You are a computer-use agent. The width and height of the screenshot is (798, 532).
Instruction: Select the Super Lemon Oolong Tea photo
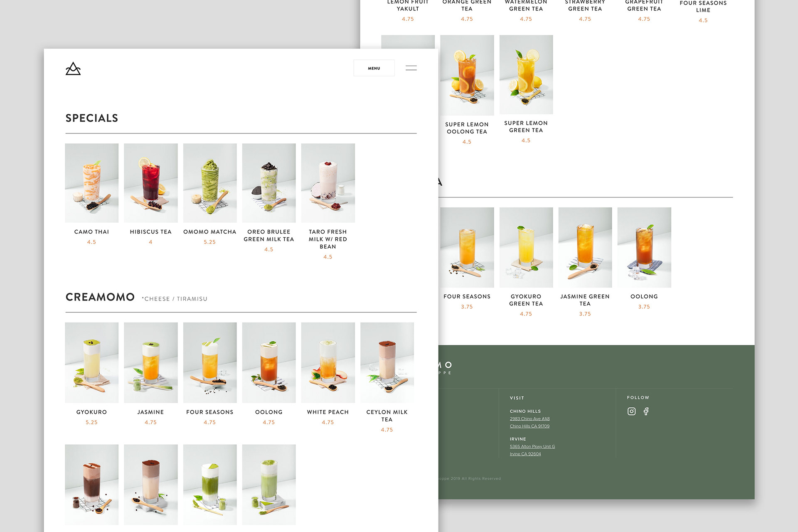[467, 75]
